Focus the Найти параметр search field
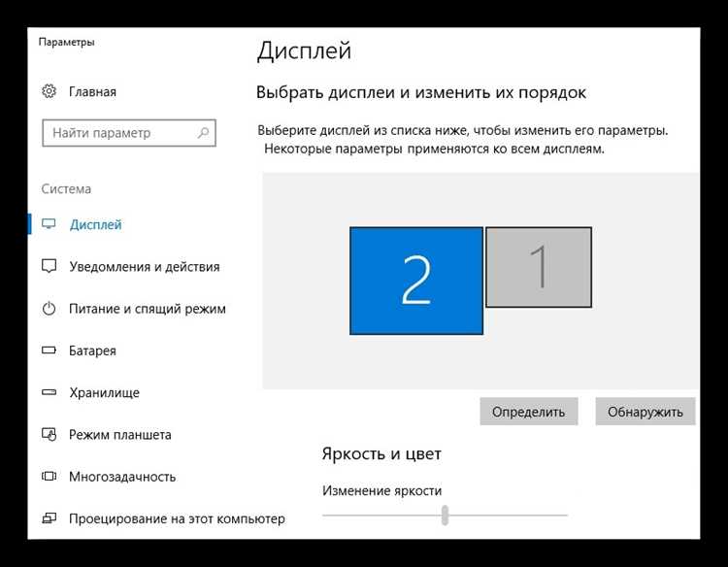Image resolution: width=728 pixels, height=567 pixels. pos(129,133)
